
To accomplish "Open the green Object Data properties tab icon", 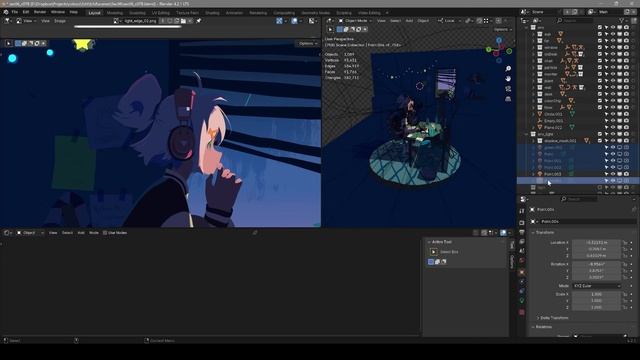I will pyautogui.click(x=522, y=301).
